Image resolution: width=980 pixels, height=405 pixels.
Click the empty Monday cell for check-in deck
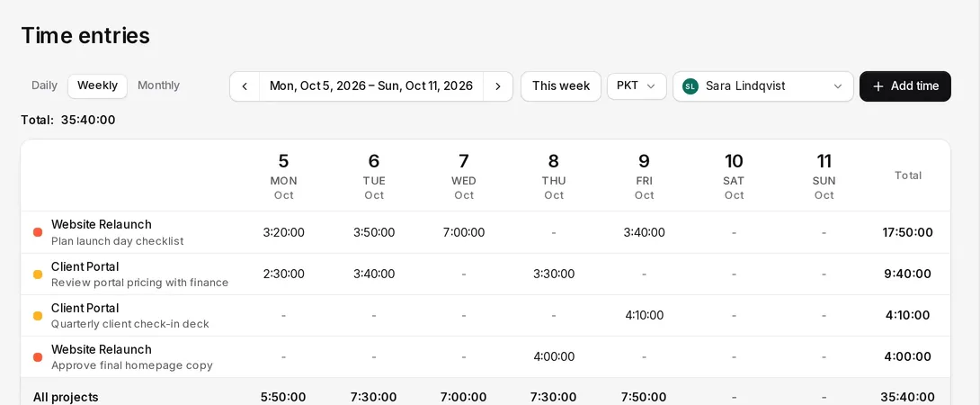284,316
